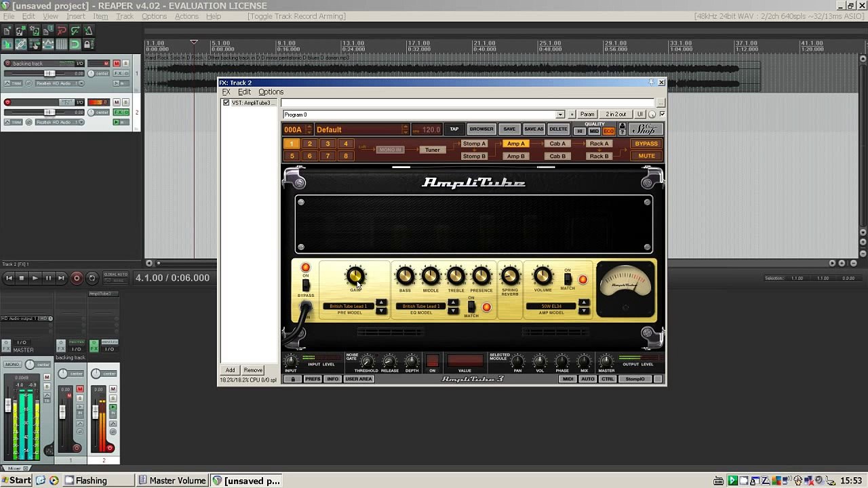Click the BROWSER button in AmpliTube

(x=481, y=129)
